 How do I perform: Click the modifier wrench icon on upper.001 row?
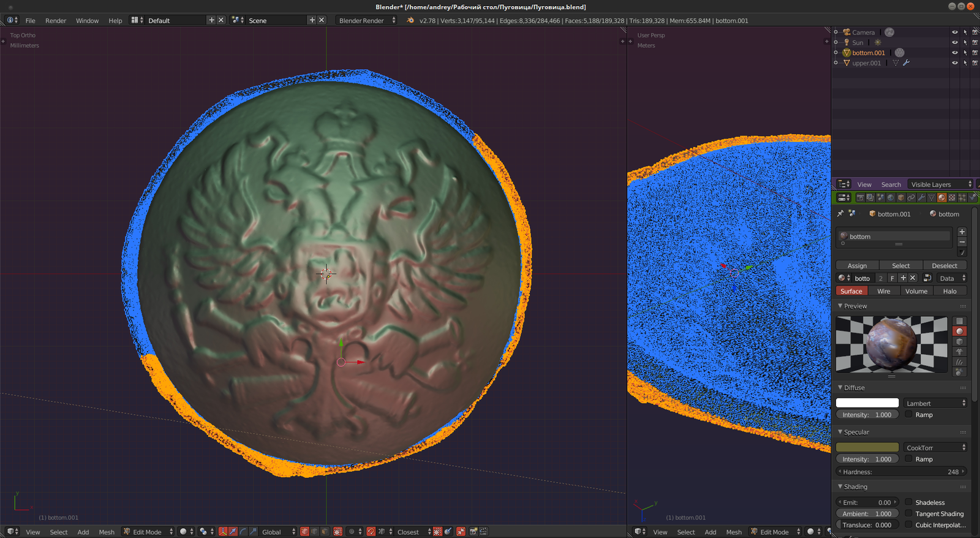click(907, 63)
